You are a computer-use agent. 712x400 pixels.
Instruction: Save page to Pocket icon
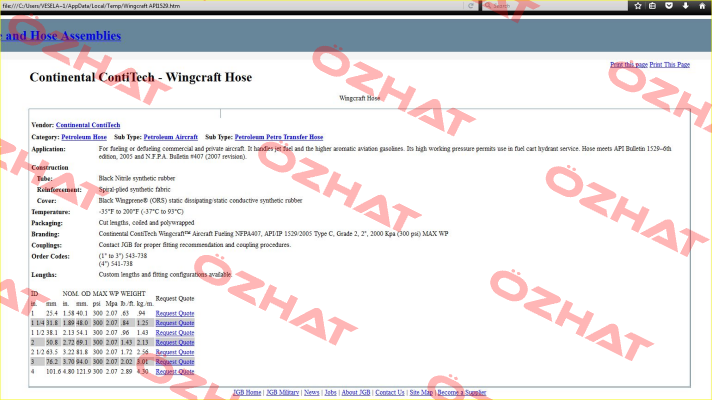669,5
